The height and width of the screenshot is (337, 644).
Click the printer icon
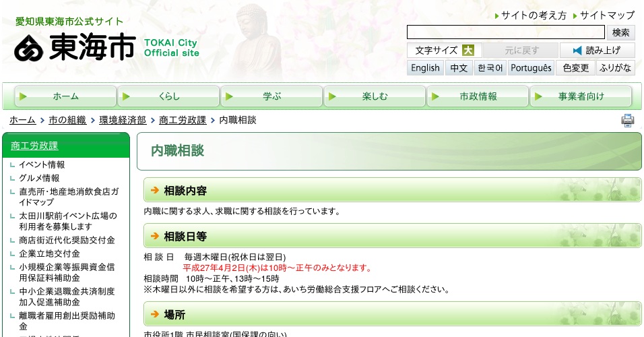click(627, 121)
